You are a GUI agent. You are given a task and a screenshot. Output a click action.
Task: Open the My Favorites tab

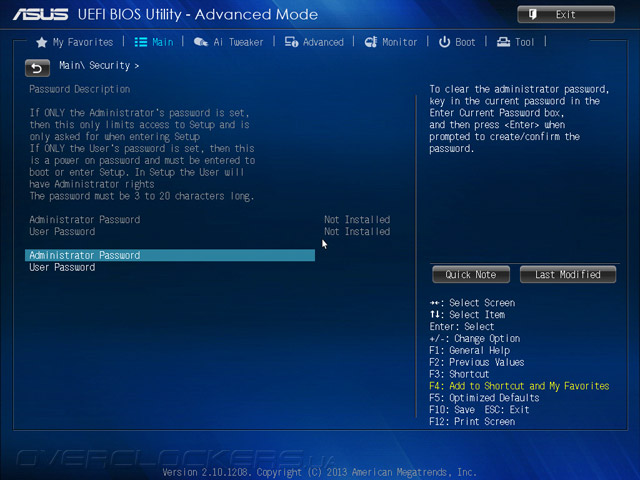click(75, 42)
